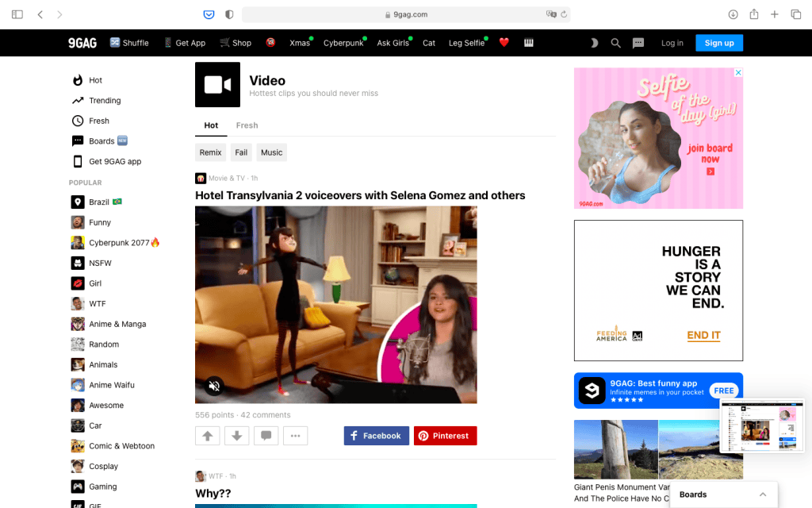Click the translate icon in address bar
This screenshot has height=508, width=812.
551,14
